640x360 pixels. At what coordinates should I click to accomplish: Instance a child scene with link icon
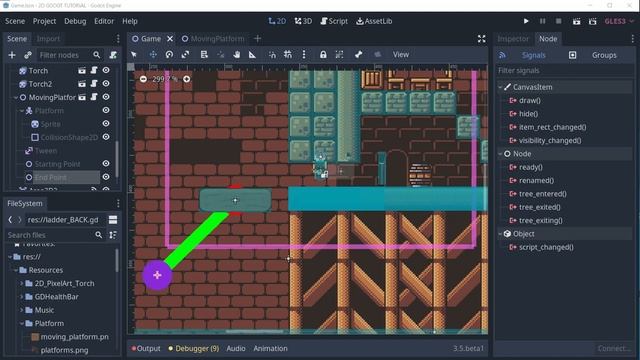coord(28,55)
